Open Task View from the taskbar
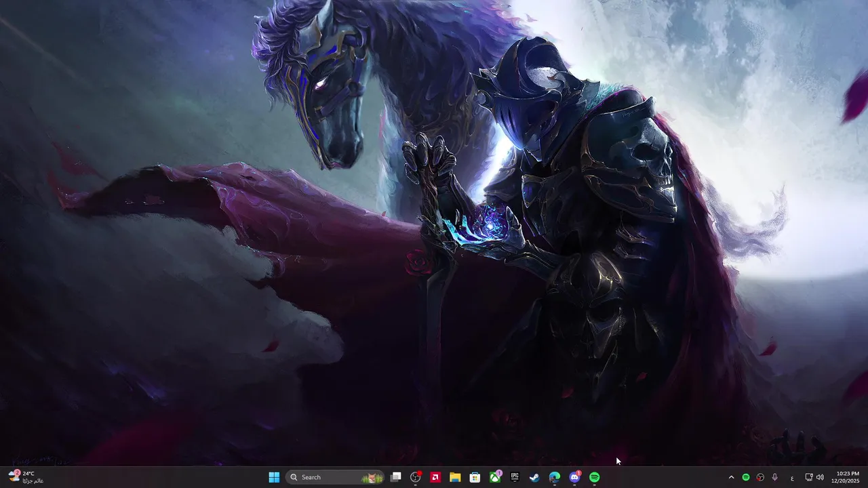Image resolution: width=868 pixels, height=488 pixels. click(396, 477)
